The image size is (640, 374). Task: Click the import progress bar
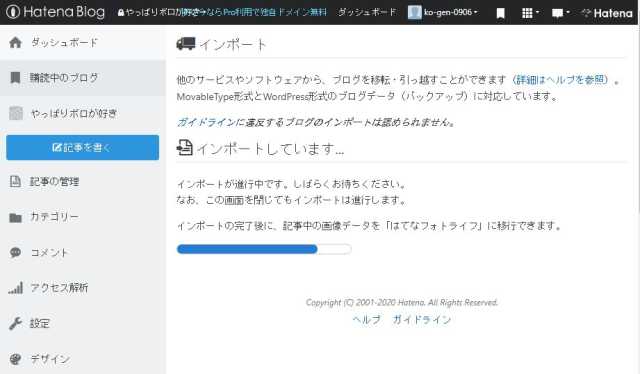coord(264,249)
